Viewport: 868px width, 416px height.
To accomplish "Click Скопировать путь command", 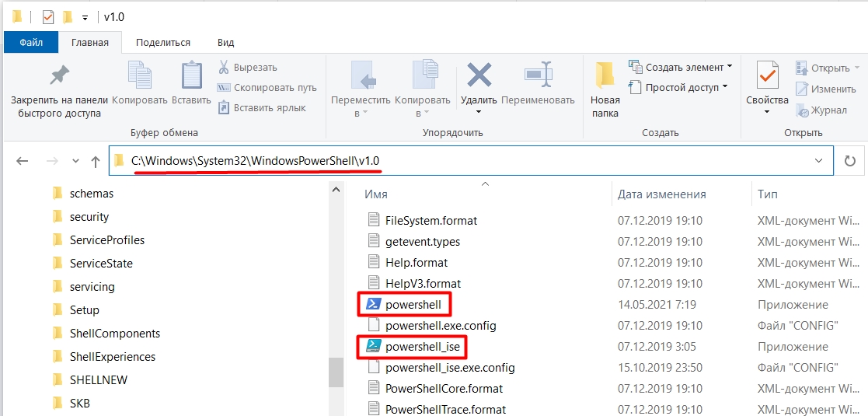I will 267,88.
